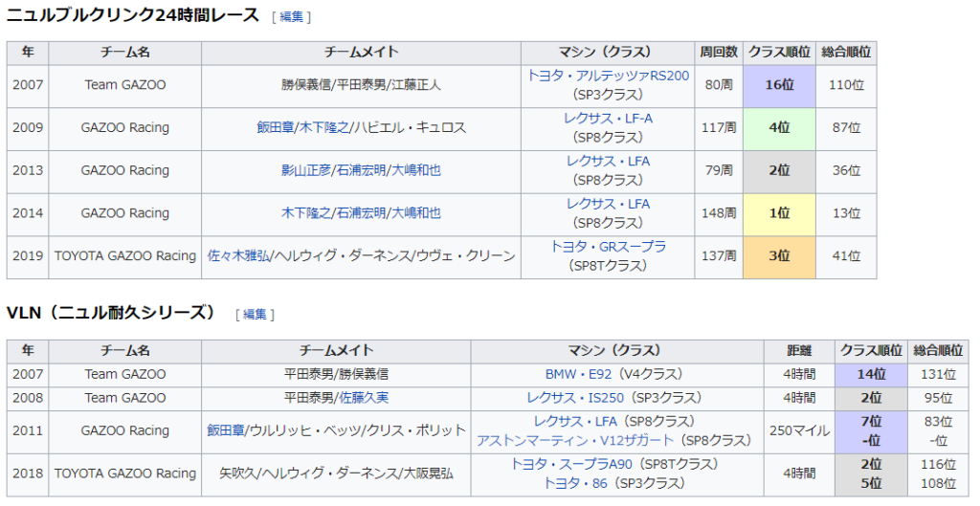
Task: Click 2018 year cell in VLN table
Action: pos(28,473)
